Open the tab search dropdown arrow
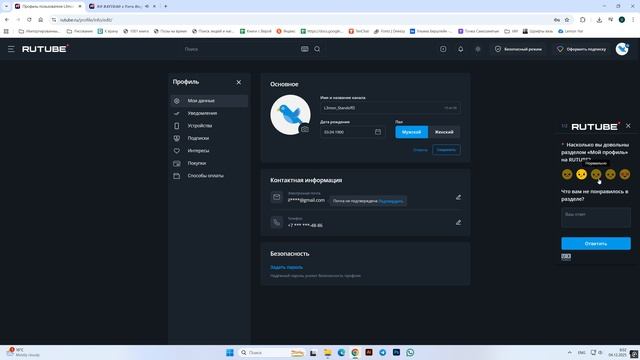Screen dimensions: 640x360 tap(6, 7)
